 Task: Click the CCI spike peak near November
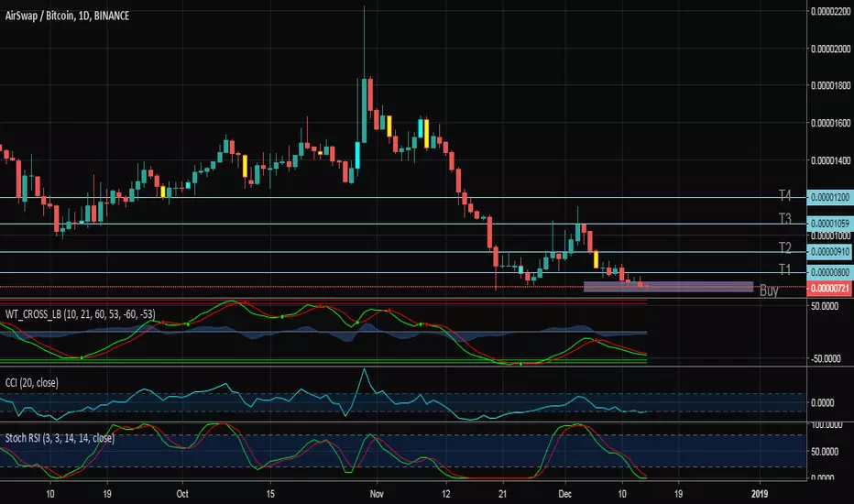pyautogui.click(x=365, y=370)
